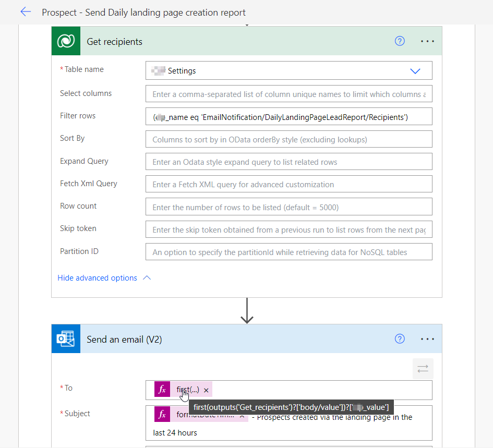The height and width of the screenshot is (448, 493).
Task: Toggle the switch input mode button
Action: coord(423,369)
